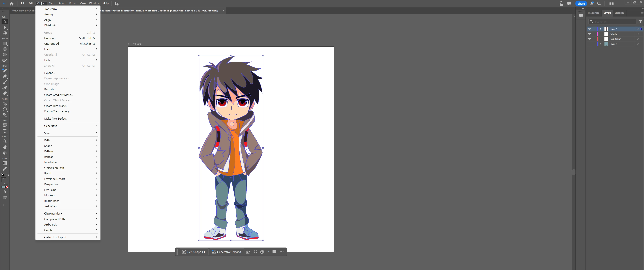The width and height of the screenshot is (644, 270).
Task: Select the Ellipse tool
Action: [x=5, y=49]
